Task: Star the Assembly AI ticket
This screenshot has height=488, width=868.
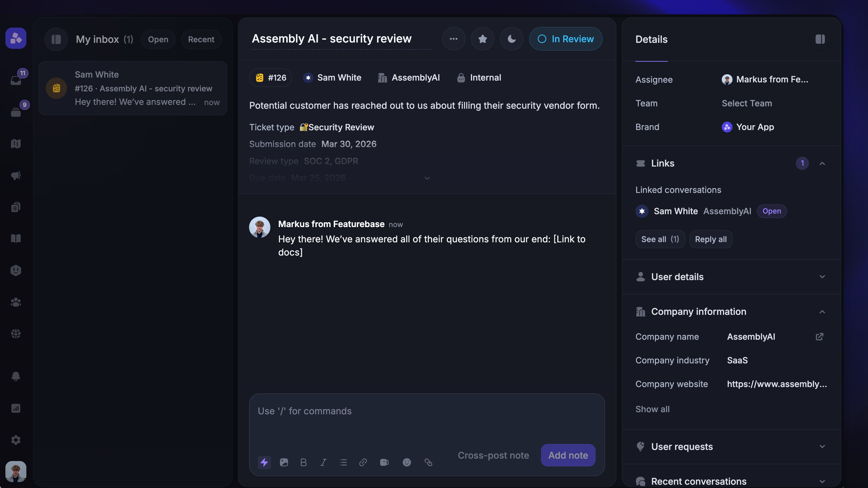Action: click(483, 39)
